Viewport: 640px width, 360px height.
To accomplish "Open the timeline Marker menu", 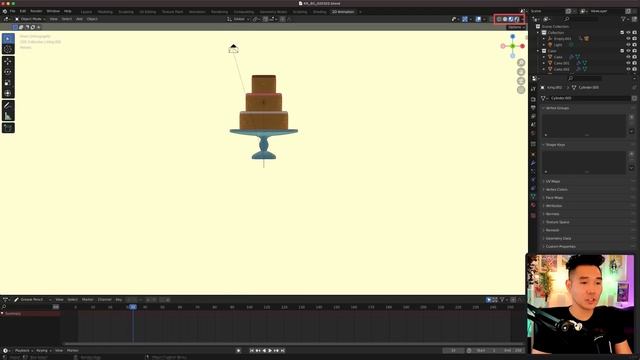I will click(73, 351).
